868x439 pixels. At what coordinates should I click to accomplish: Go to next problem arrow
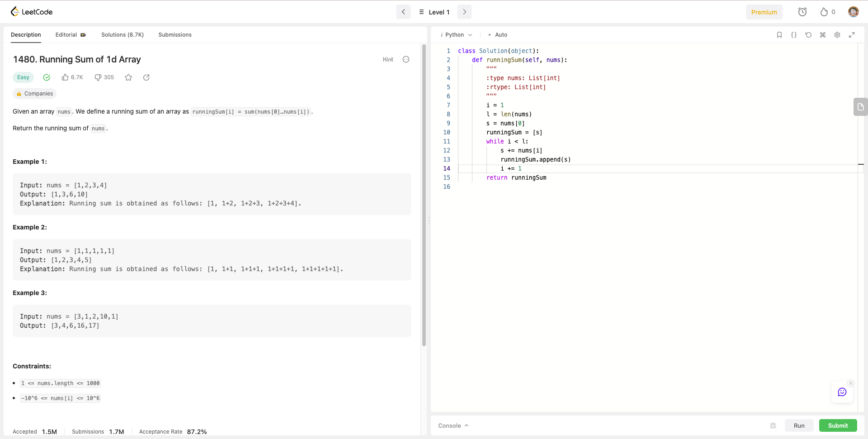tap(464, 12)
